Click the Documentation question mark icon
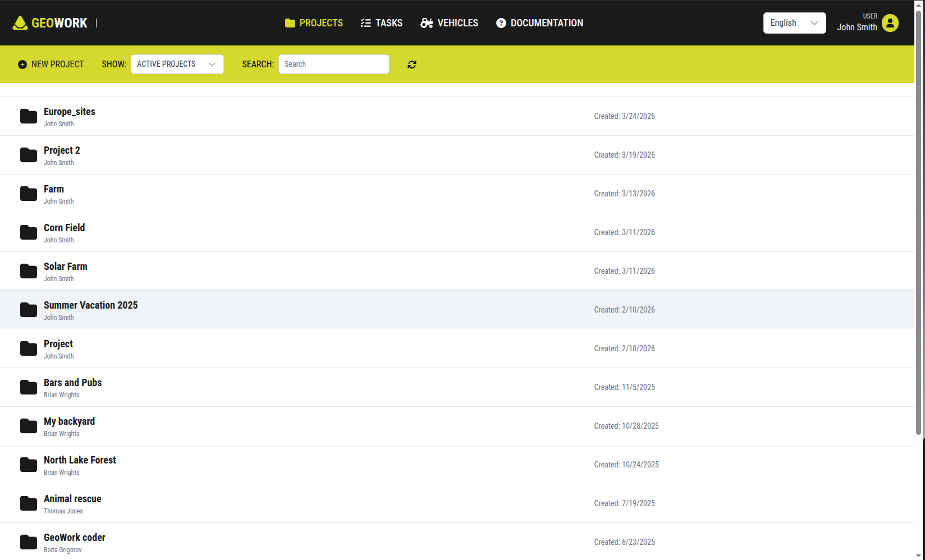925x560 pixels. pos(501,23)
